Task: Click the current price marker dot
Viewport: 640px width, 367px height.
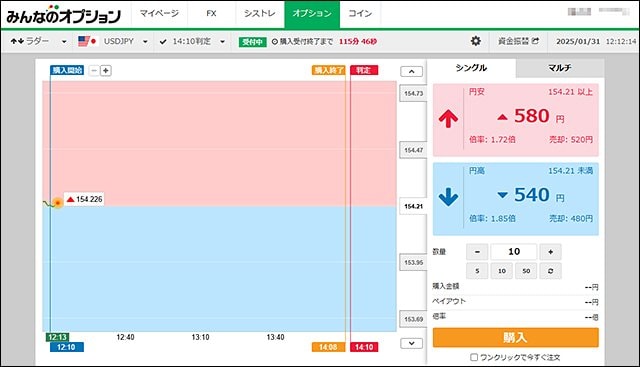Action: click(x=58, y=202)
